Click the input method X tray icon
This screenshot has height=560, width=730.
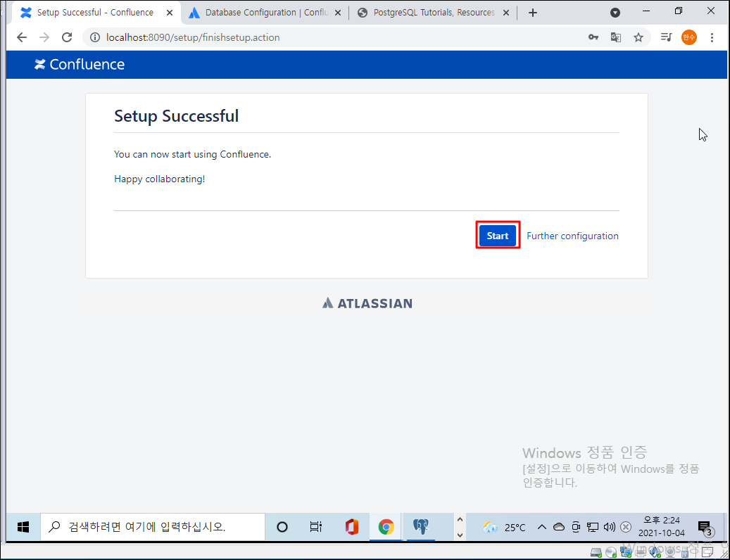[627, 527]
